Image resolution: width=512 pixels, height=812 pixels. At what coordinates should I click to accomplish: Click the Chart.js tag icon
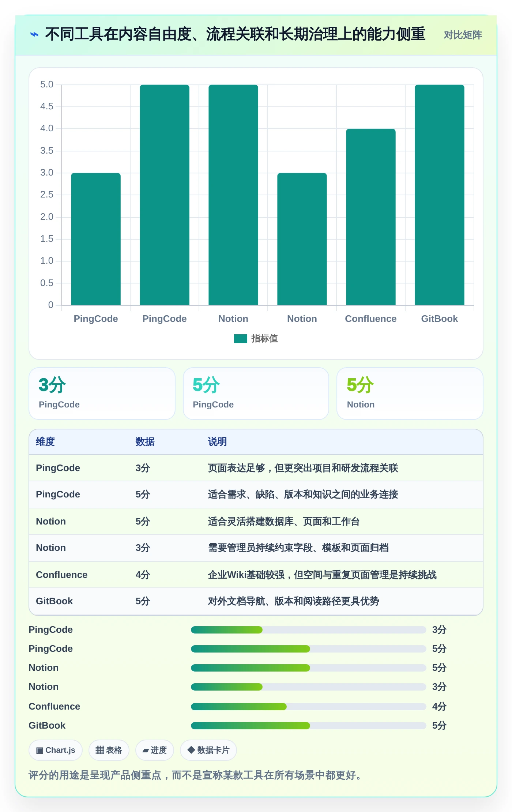(x=39, y=751)
